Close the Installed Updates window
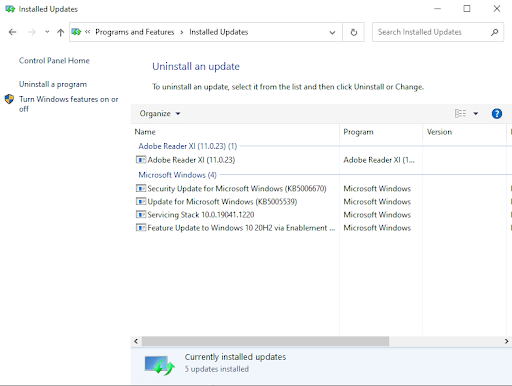Screen dimensions: 512x386 tap(497, 9)
